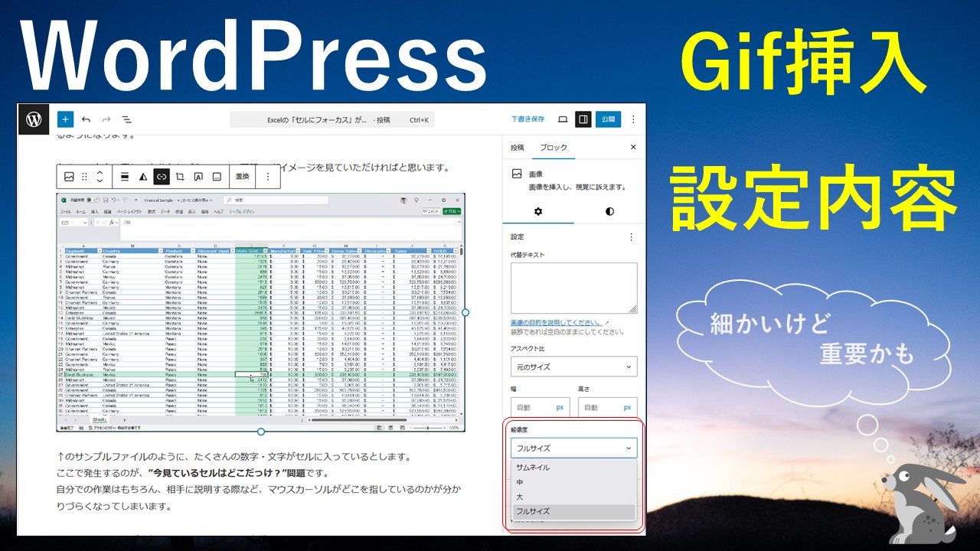Click the add text over image icon
The width and height of the screenshot is (980, 551).
point(198,177)
